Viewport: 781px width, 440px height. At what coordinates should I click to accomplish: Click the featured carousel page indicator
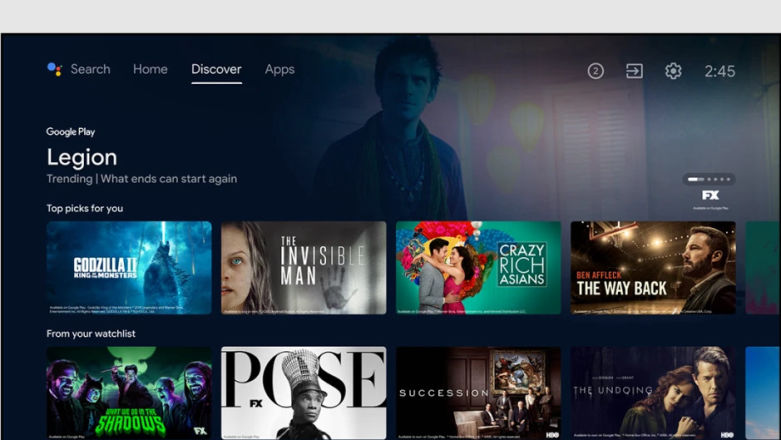[x=709, y=179]
